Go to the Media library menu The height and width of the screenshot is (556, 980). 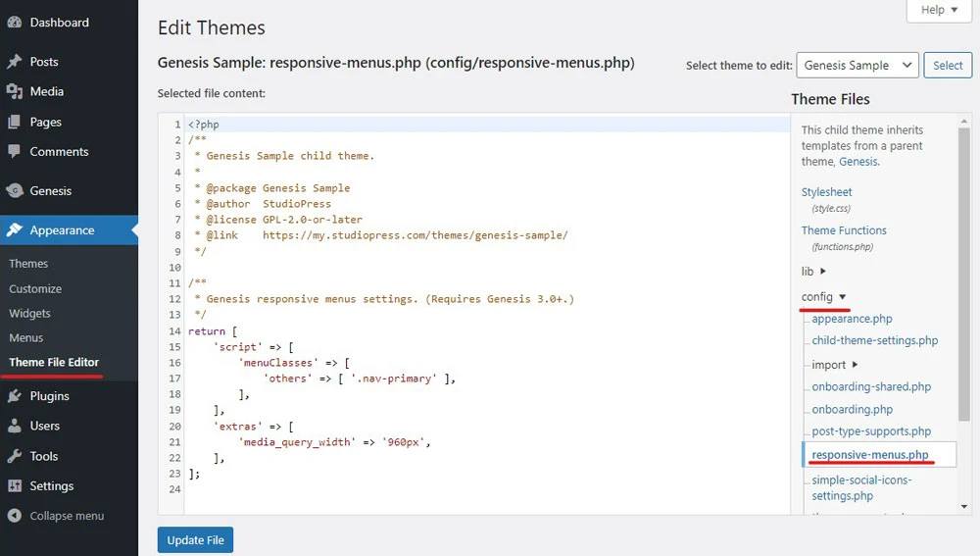click(47, 91)
